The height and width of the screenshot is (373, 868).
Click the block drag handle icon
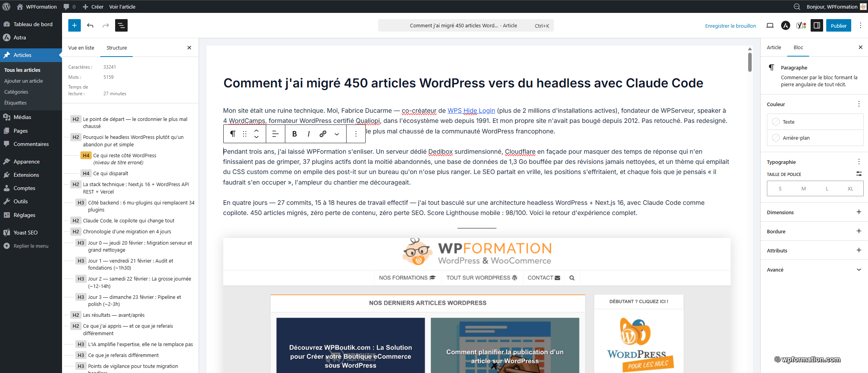tap(245, 134)
